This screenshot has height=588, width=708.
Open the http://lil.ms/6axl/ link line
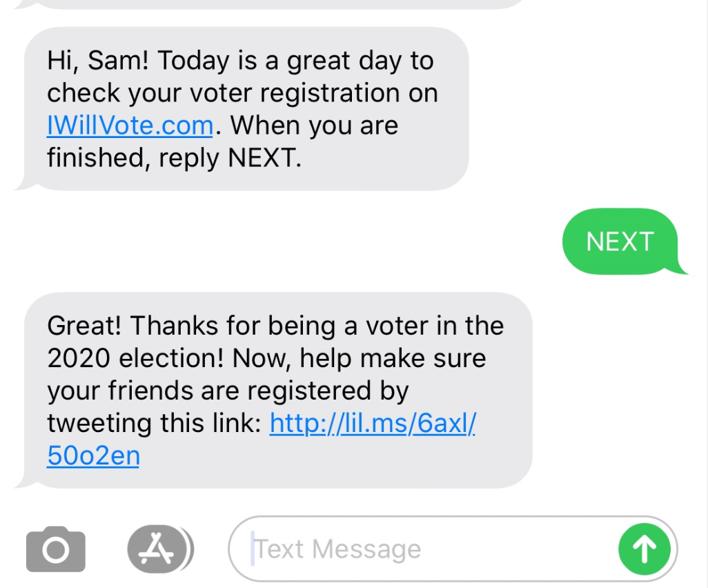(x=373, y=423)
